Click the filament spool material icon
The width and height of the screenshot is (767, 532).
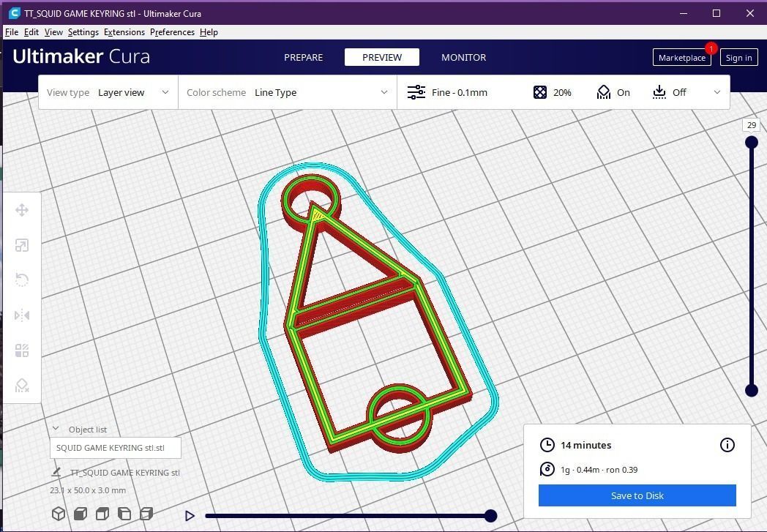(x=547, y=469)
